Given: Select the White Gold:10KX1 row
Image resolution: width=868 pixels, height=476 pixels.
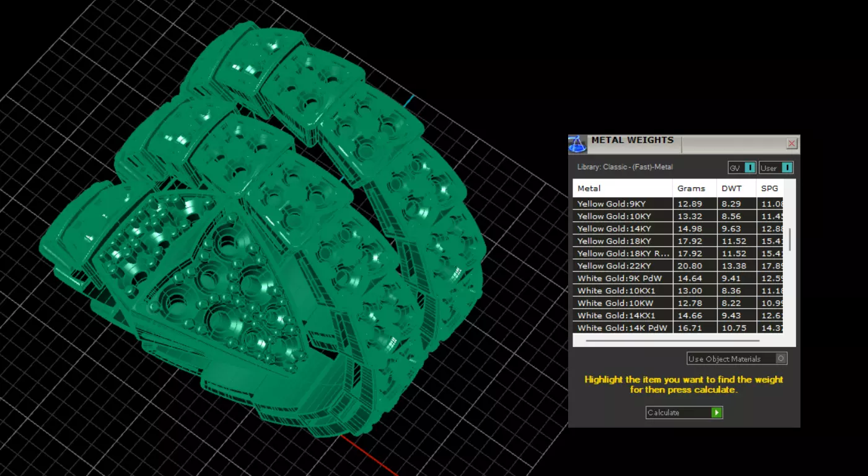Looking at the screenshot, I should pos(678,291).
